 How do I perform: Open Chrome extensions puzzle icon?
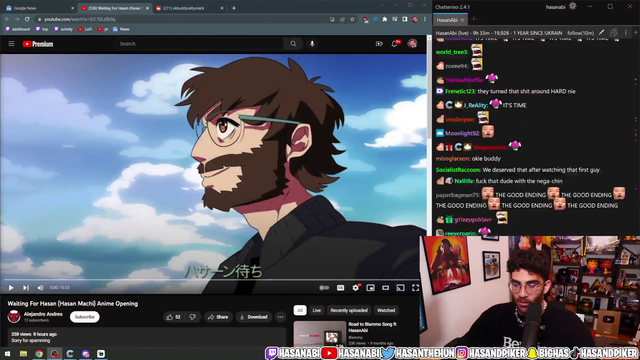coord(384,19)
